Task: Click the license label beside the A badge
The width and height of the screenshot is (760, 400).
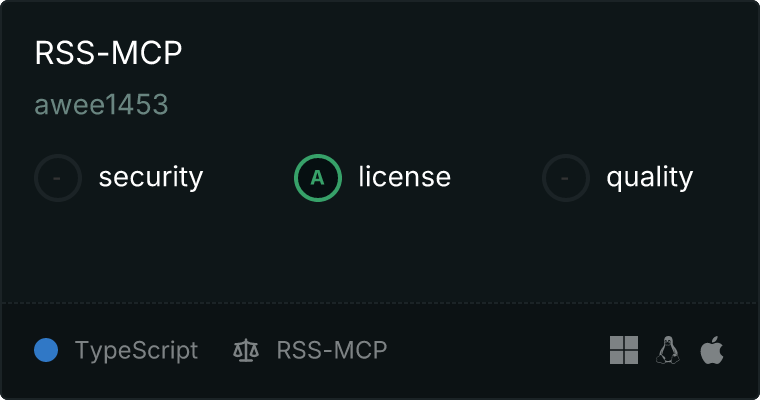Action: (x=405, y=176)
